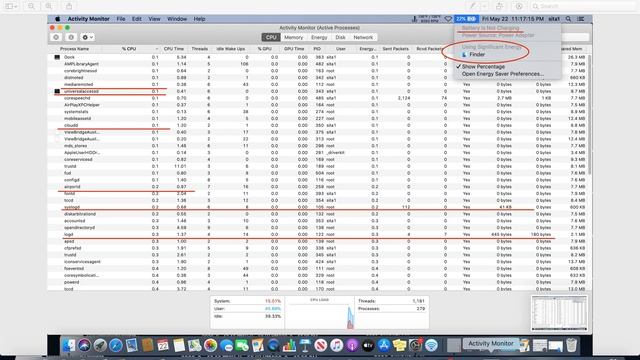This screenshot has height=360, width=640.
Task: Sort by the Process Name column
Action: [x=75, y=49]
